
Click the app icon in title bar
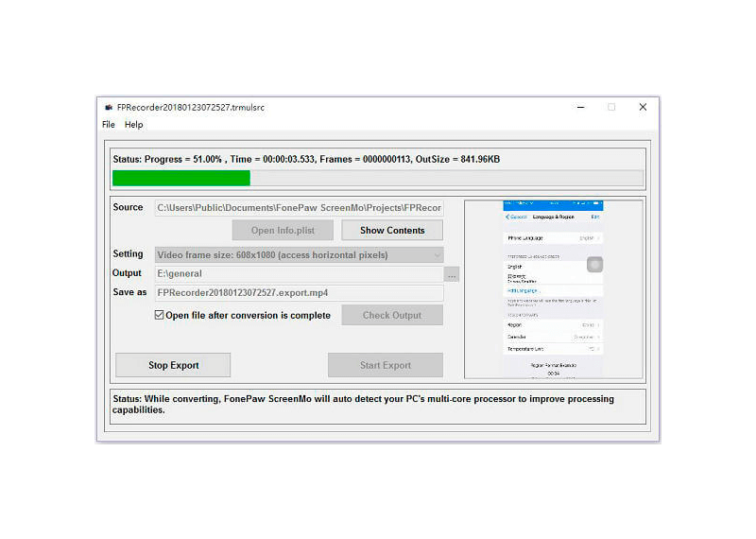pos(109,108)
